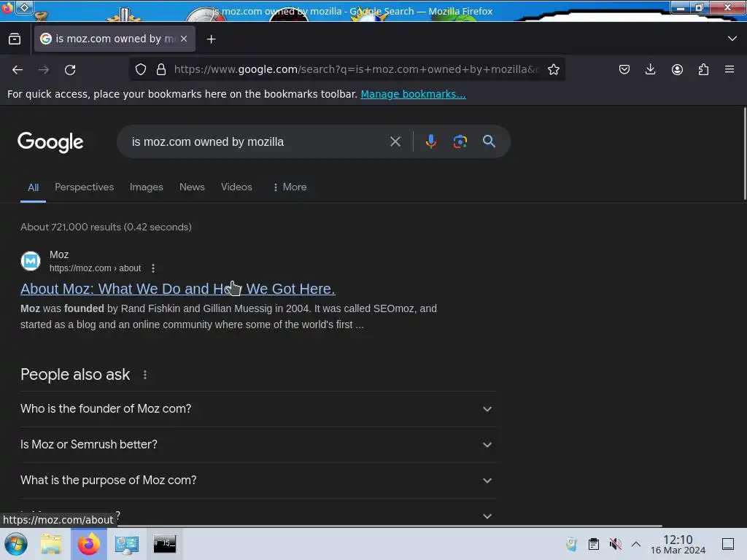Image resolution: width=747 pixels, height=560 pixels.
Task: Unmute the volume tray icon
Action: (615, 544)
